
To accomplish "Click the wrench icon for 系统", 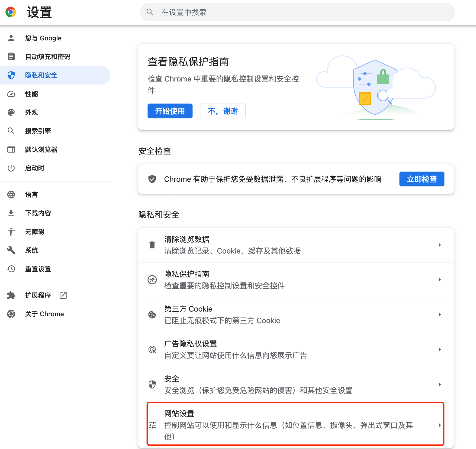I will [x=11, y=250].
